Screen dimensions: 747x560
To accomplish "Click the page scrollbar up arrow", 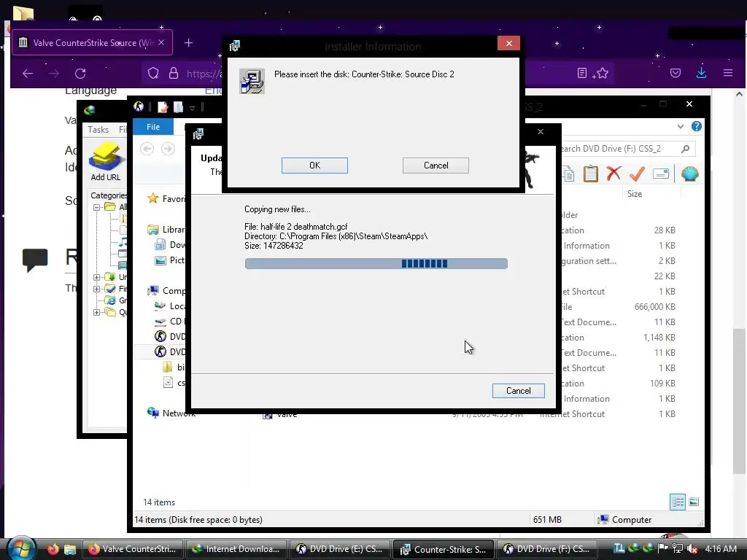I will [740, 94].
